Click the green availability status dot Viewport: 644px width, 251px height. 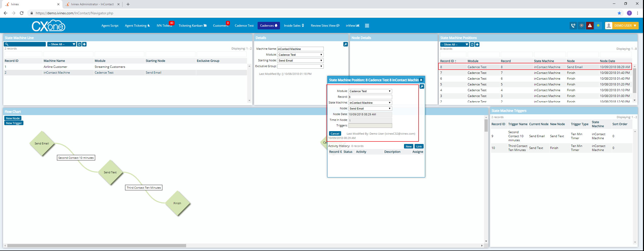coord(598,26)
